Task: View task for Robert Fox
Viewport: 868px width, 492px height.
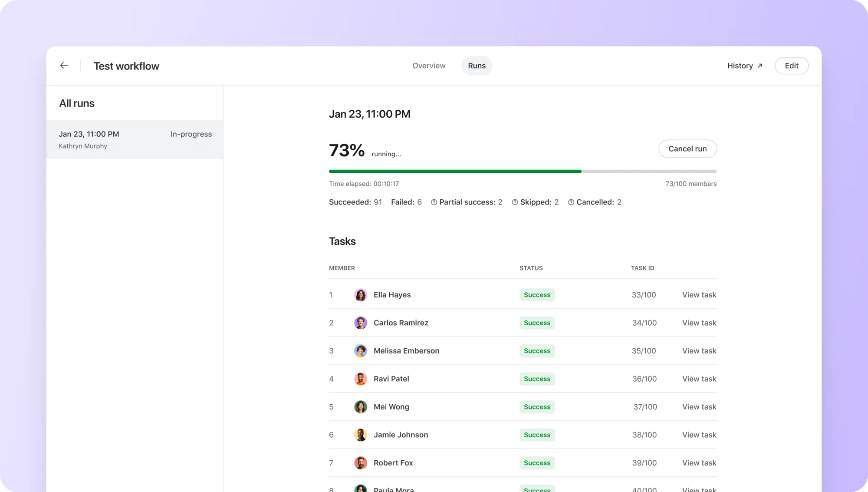Action: (x=699, y=463)
